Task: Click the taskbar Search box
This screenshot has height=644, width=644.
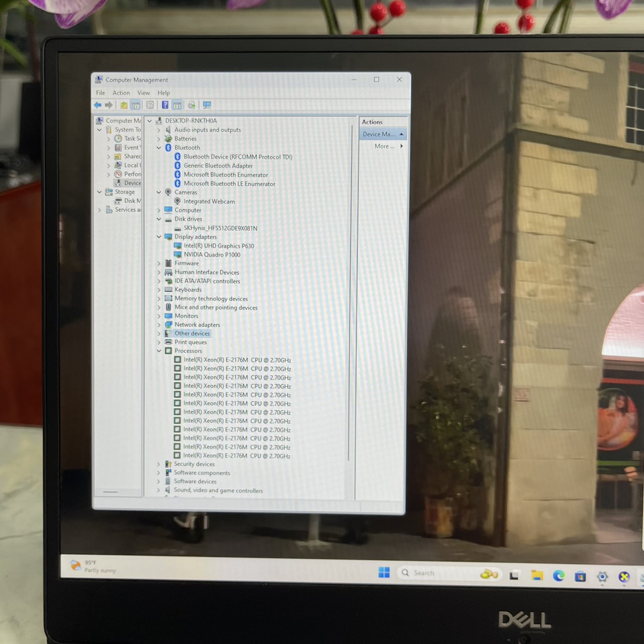Action: [448, 573]
